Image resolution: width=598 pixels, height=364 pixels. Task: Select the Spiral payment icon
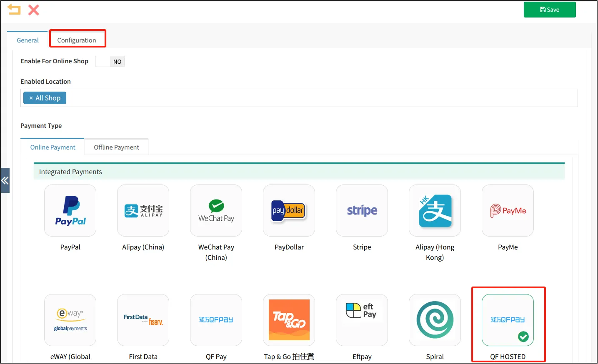click(x=435, y=320)
